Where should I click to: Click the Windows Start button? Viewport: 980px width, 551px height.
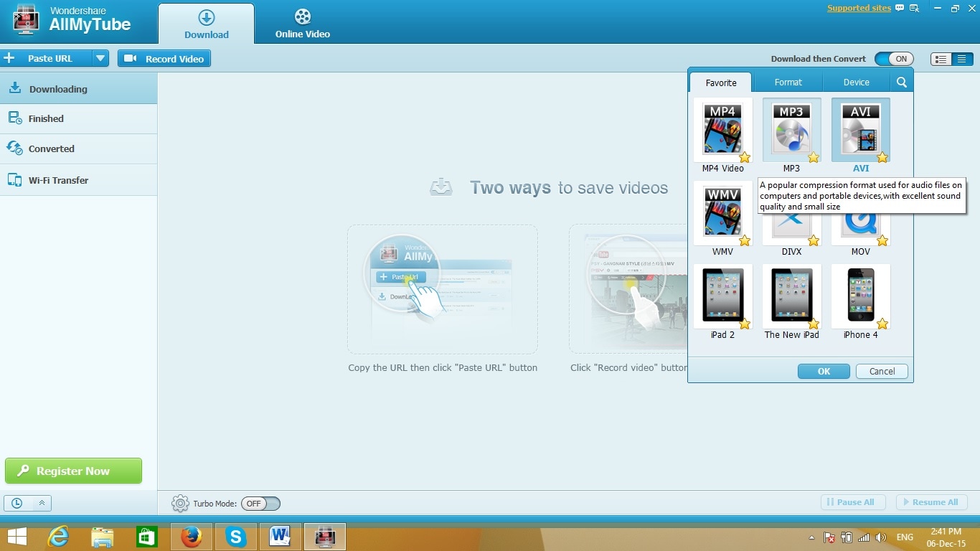[x=17, y=537]
